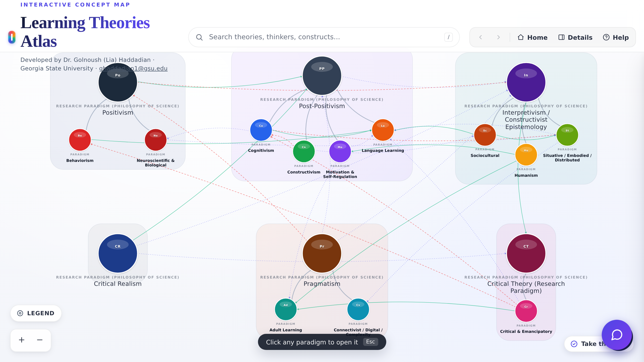Viewport: 644px width, 362px height.
Task: Zoom in with the plus button
Action: (x=22, y=340)
